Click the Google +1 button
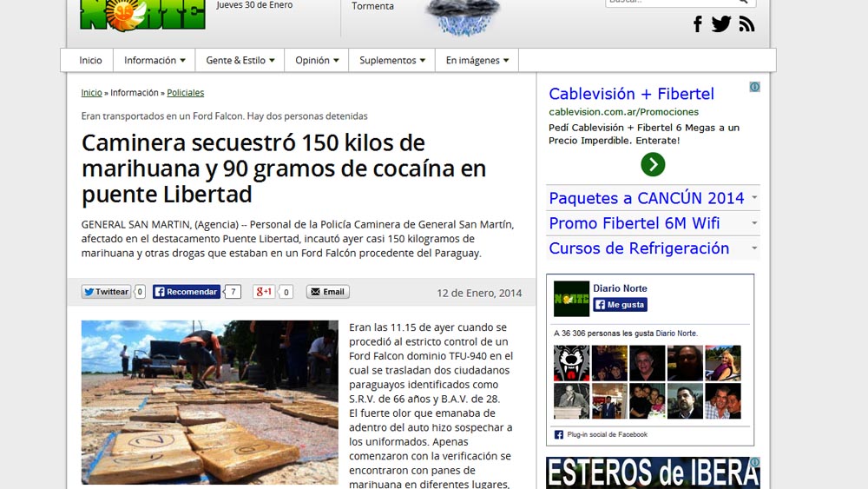The width and height of the screenshot is (868, 489). point(264,292)
